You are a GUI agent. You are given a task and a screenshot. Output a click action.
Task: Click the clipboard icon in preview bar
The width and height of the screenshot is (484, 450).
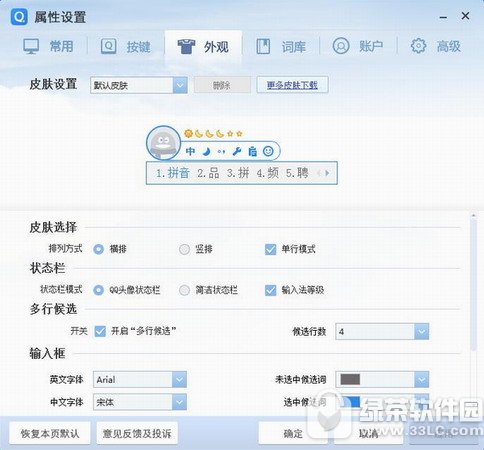click(x=252, y=152)
